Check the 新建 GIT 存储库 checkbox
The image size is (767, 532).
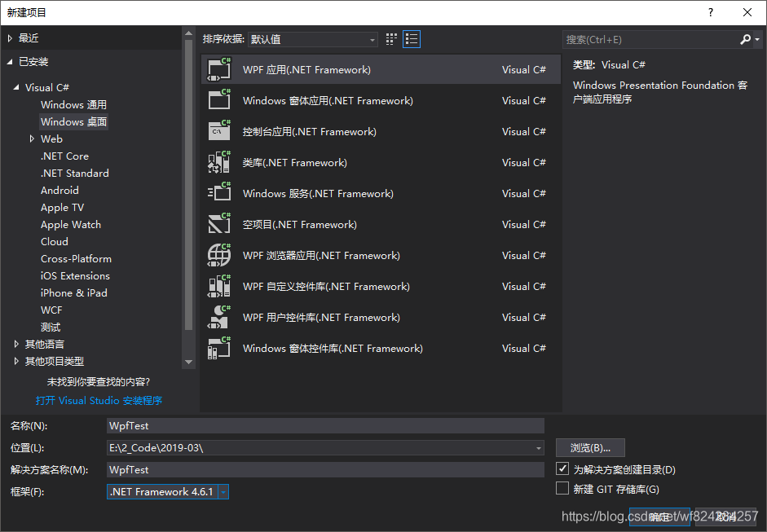pos(562,488)
